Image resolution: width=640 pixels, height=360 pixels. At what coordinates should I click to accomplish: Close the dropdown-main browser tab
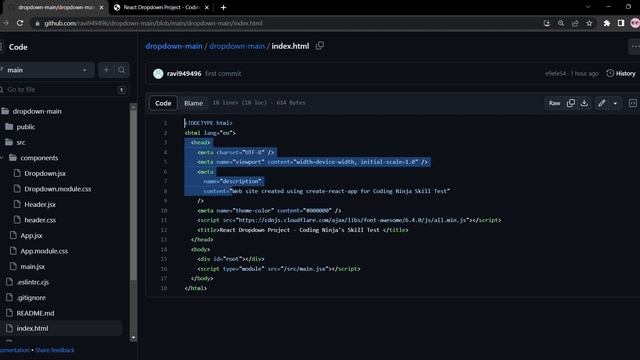(x=102, y=7)
